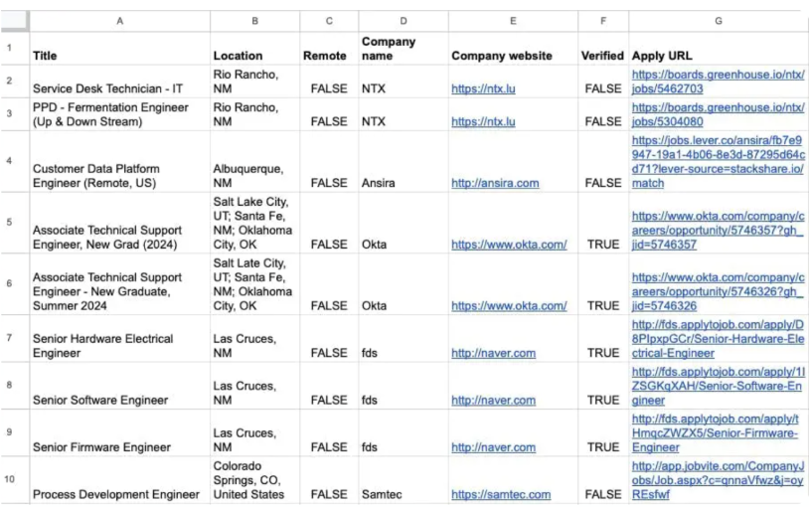
Task: Select column D header
Action: [x=403, y=21]
